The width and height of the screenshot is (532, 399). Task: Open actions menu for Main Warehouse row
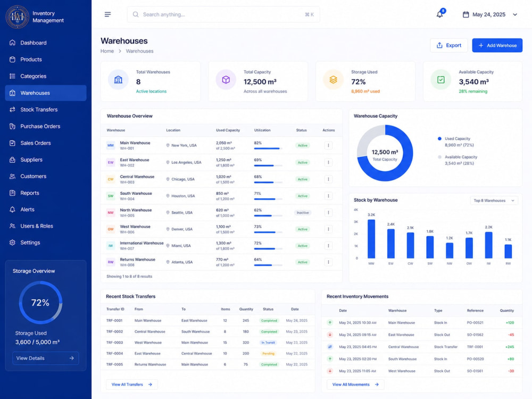tap(328, 146)
